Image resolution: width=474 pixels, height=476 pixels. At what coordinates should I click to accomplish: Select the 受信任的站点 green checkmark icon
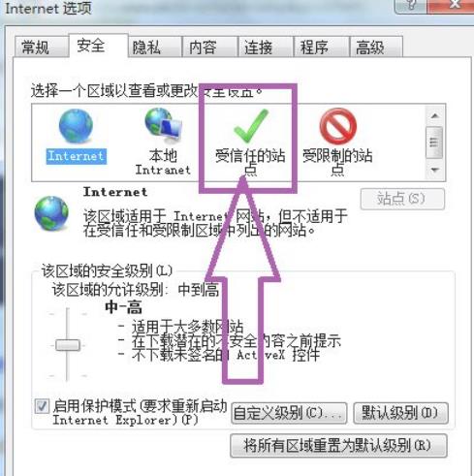point(251,126)
